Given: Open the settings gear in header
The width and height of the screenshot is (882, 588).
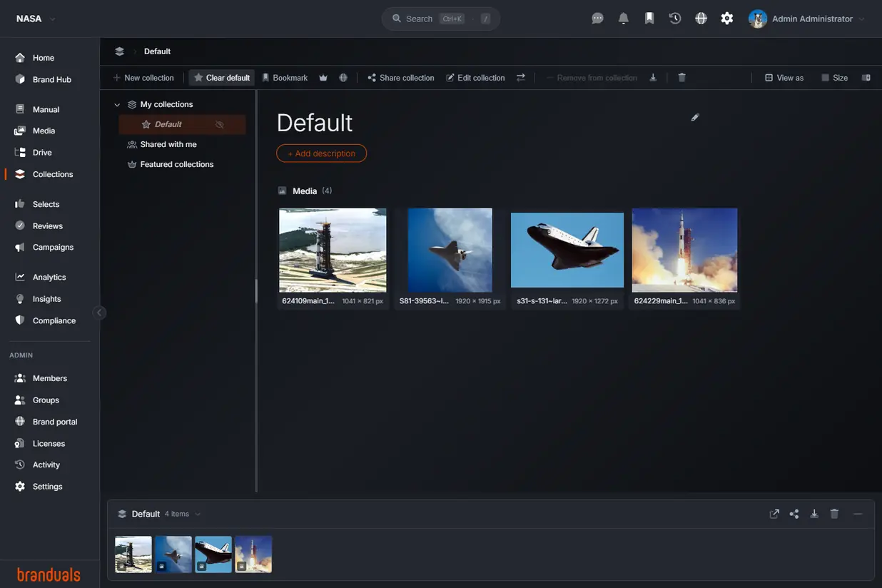Looking at the screenshot, I should click(x=727, y=19).
